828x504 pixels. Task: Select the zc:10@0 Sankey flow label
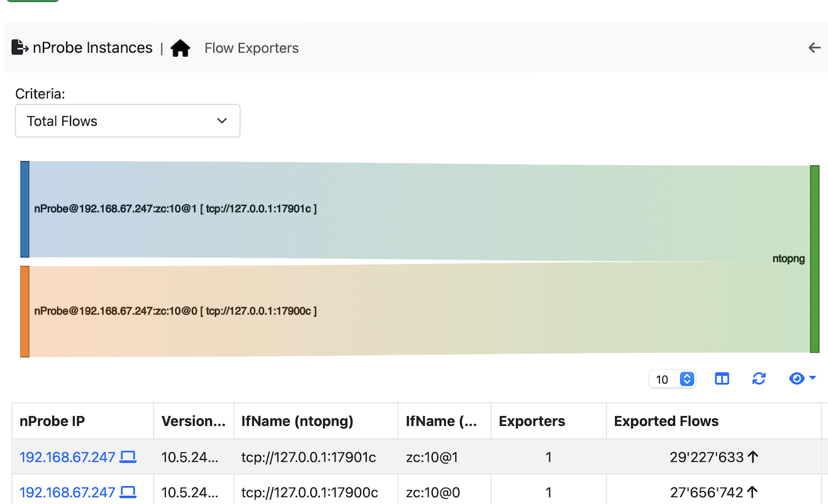pos(176,311)
